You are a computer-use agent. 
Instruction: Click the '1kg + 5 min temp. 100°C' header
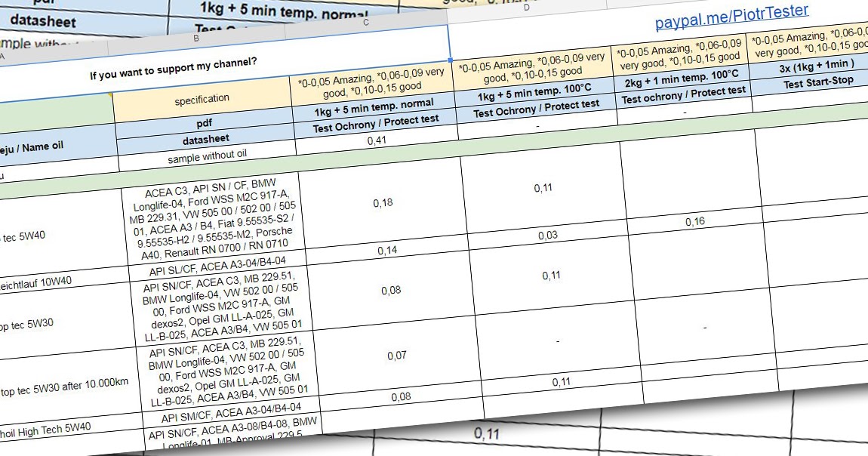coord(534,92)
